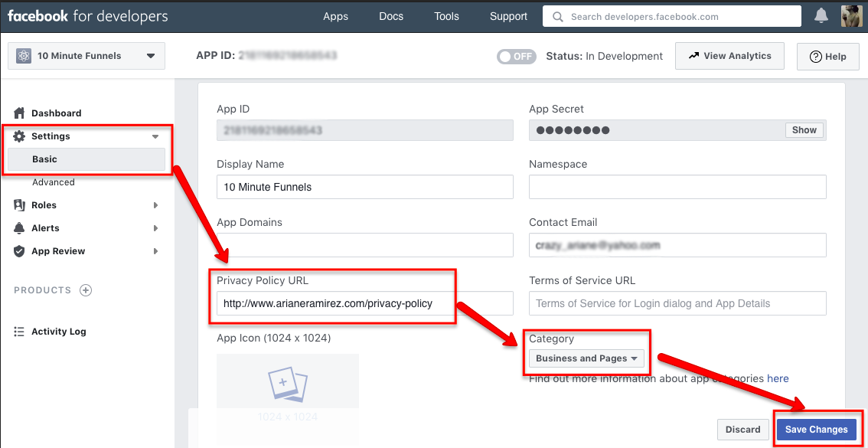The width and height of the screenshot is (868, 448).
Task: Expand the Alerts section arrow
Action: [155, 228]
